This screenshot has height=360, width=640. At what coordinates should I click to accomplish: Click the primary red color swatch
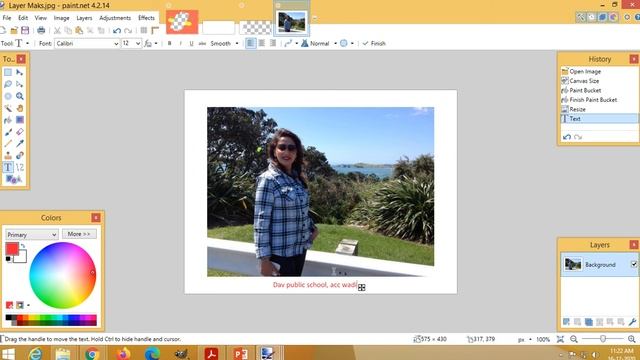point(12,248)
